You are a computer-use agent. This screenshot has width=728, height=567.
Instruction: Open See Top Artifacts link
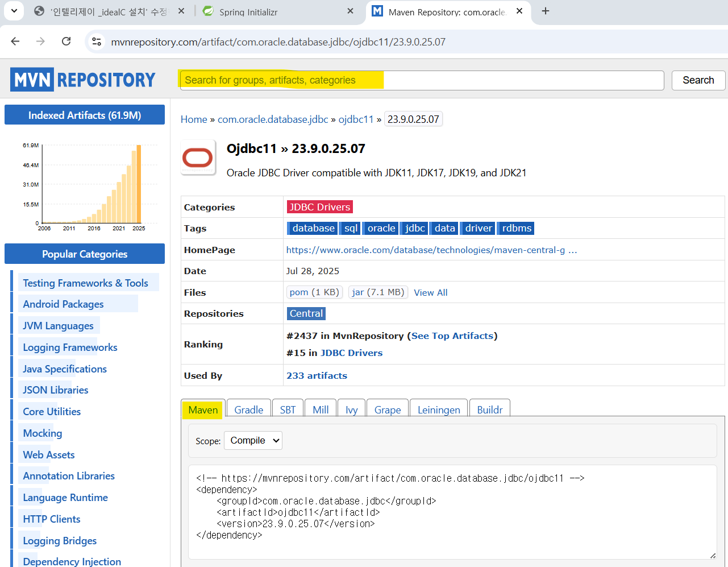click(x=452, y=336)
